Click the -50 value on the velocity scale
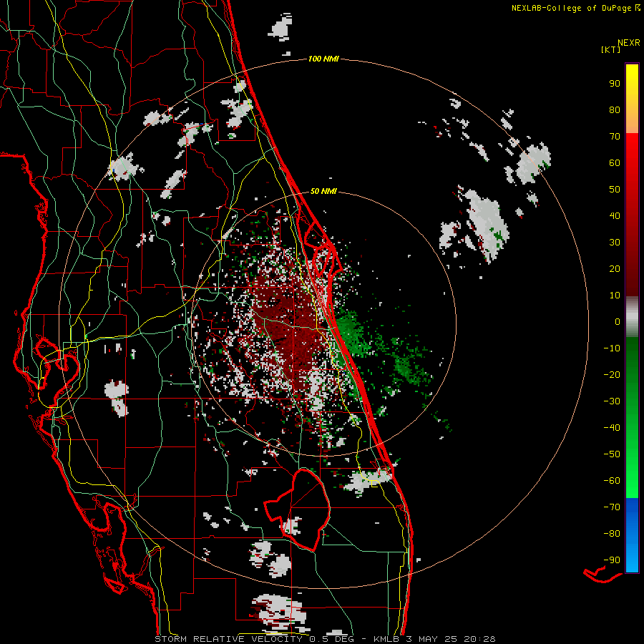The width and height of the screenshot is (644, 644). pos(612,454)
